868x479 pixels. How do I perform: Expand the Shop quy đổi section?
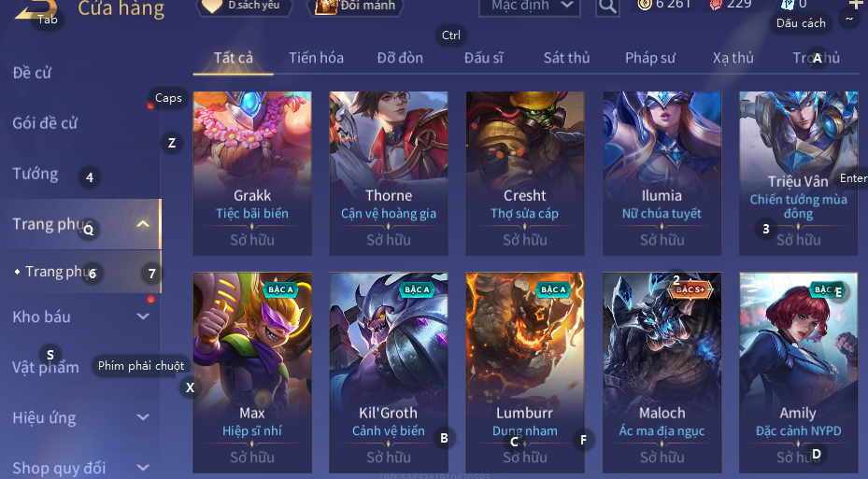pyautogui.click(x=143, y=468)
